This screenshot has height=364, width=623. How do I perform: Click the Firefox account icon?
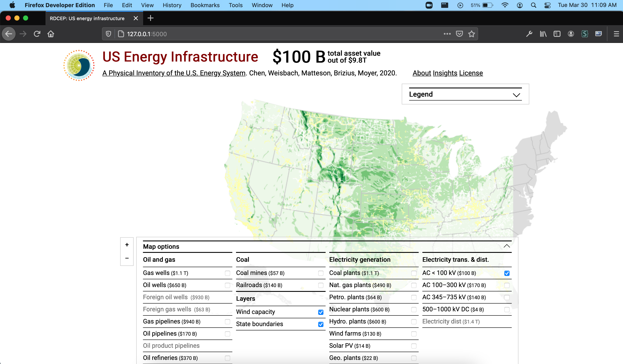tap(571, 34)
